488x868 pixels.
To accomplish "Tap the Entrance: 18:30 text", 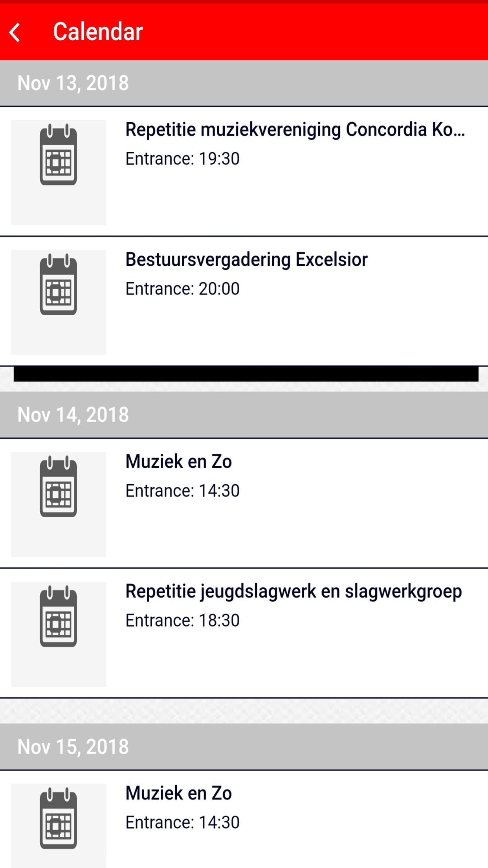I will (x=182, y=620).
